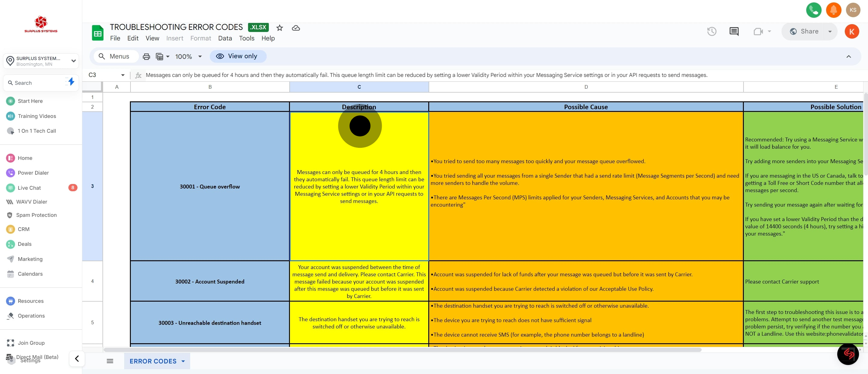868x374 pixels.
Task: Collapse the left sidebar with the arrow
Action: 77,358
